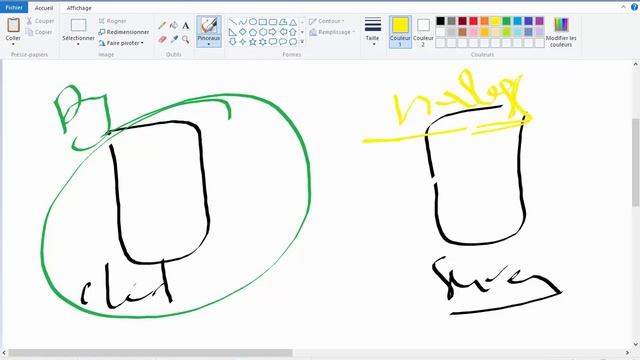Click the horizontal scrollbar thumb

point(150,353)
